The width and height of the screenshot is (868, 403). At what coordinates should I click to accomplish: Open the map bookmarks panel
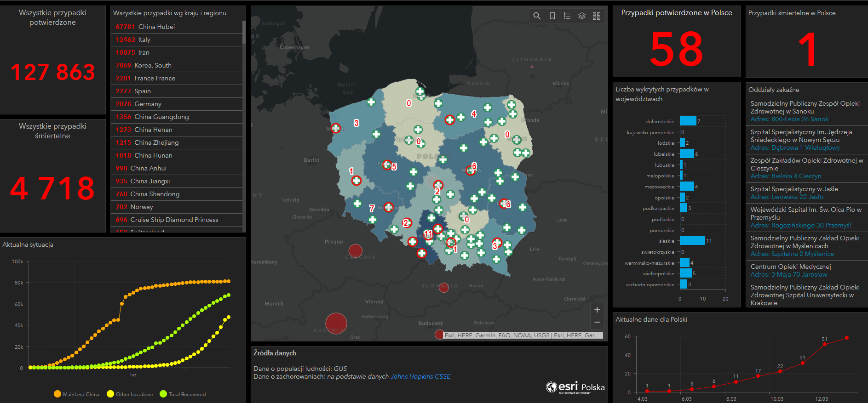click(552, 16)
